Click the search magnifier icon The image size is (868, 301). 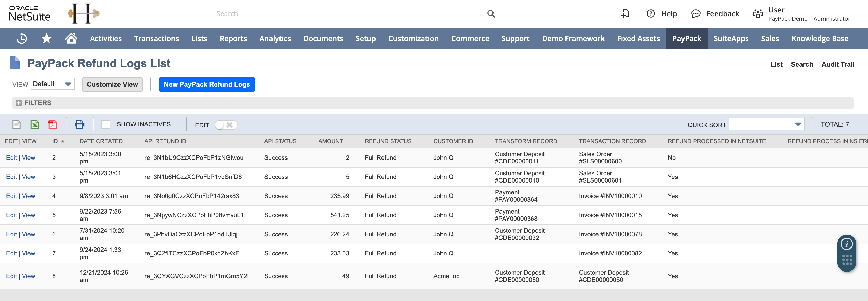tap(491, 14)
